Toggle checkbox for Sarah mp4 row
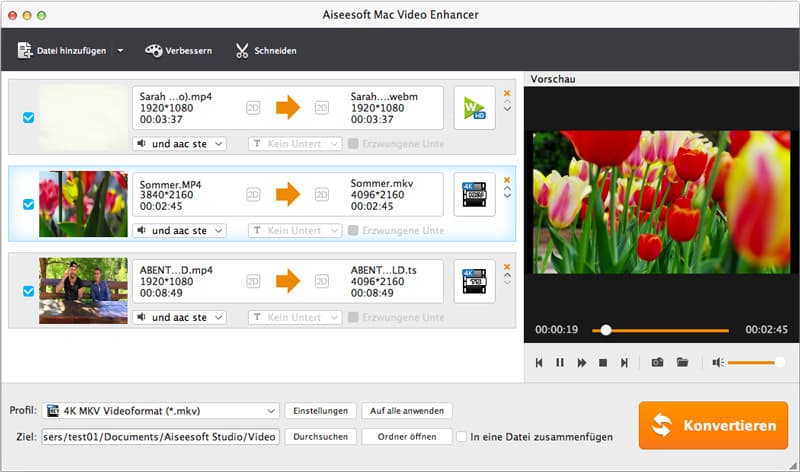This screenshot has height=472, width=800. click(29, 117)
